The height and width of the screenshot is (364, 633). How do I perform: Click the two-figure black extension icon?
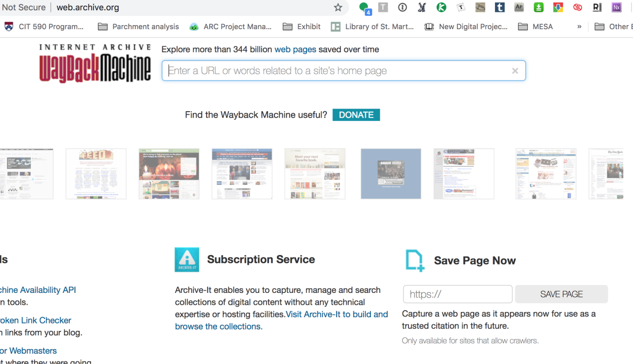tap(422, 7)
